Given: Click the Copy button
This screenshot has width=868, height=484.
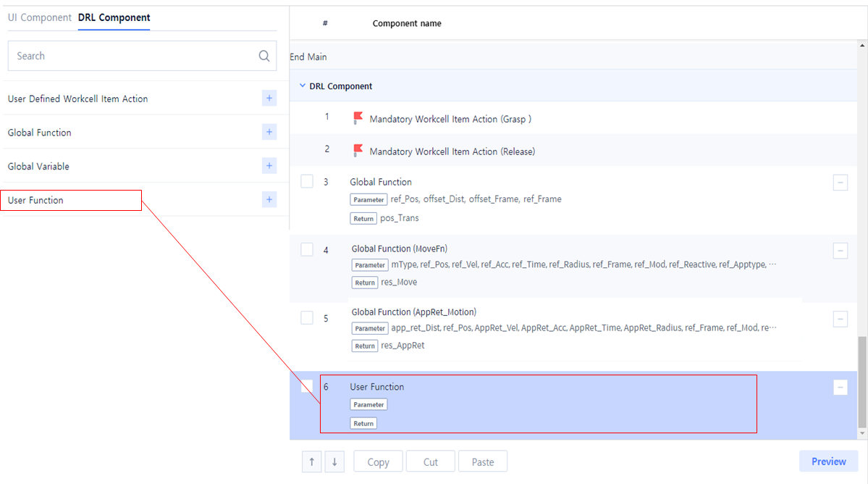Looking at the screenshot, I should [x=378, y=462].
